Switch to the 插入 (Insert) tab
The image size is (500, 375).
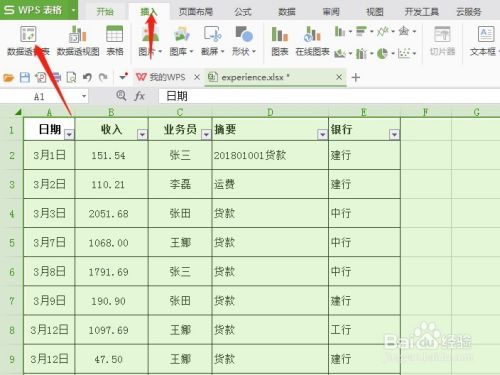pos(149,12)
